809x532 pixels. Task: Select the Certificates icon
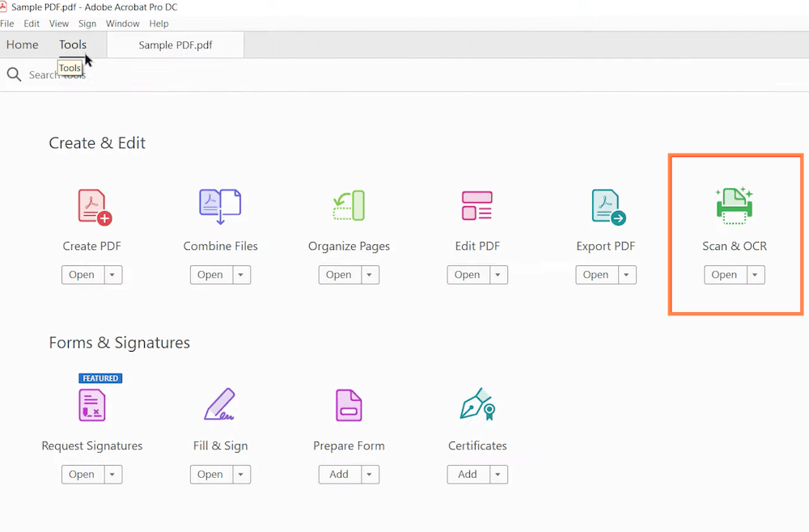click(477, 405)
